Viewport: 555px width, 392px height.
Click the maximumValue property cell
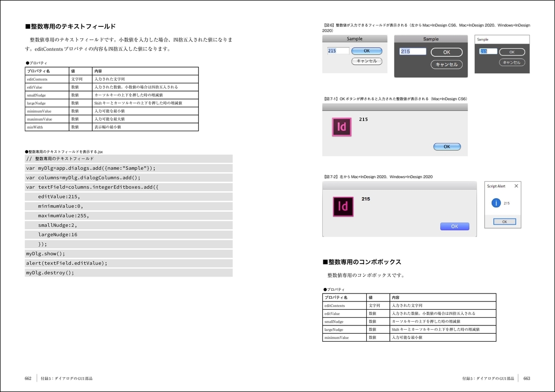(47, 119)
